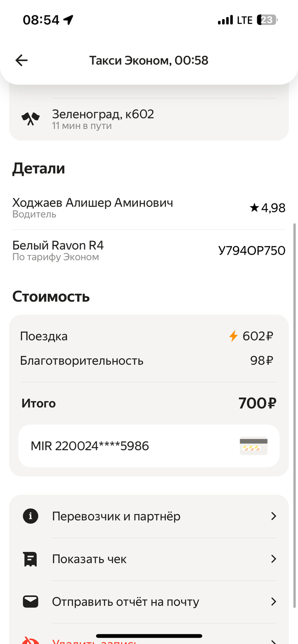Tap the back arrow icon
Screen dimensions: 298x644
tap(21, 60)
